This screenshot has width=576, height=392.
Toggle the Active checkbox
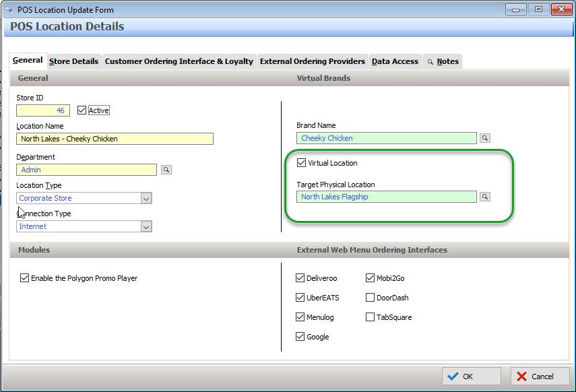click(x=82, y=110)
